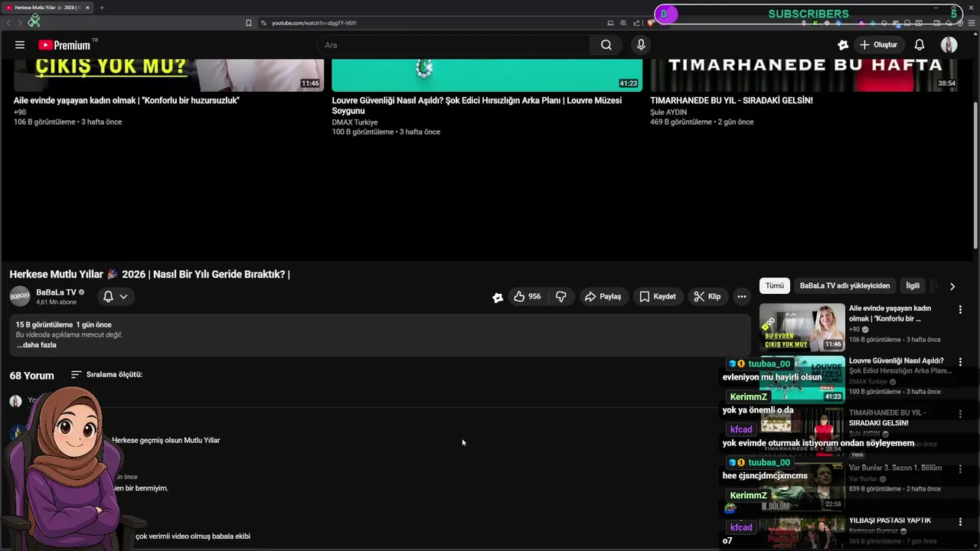This screenshot has width=980, height=551.
Task: Toggle the channel notification bell under the title
Action: 108,296
